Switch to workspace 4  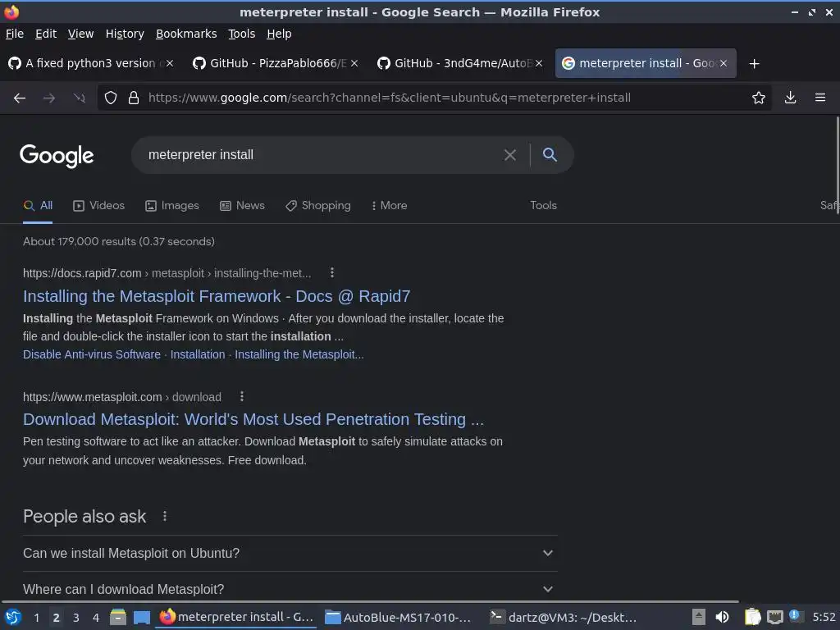coord(96,618)
